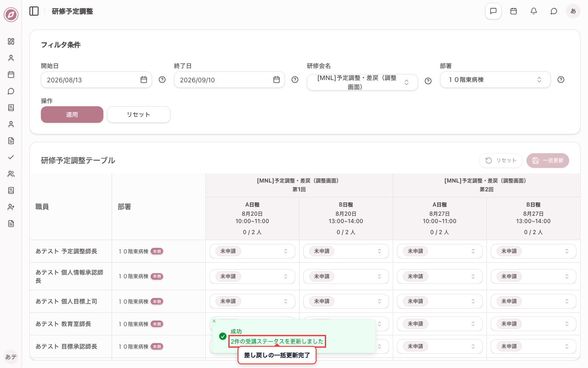Open 予定調整師長 status for 第1回 B日程

coord(346,251)
